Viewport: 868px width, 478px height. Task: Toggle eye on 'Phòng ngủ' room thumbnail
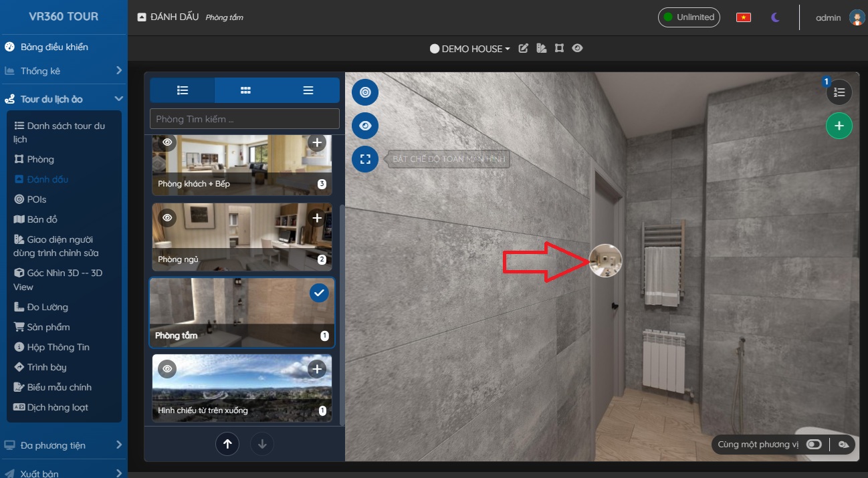click(x=167, y=218)
